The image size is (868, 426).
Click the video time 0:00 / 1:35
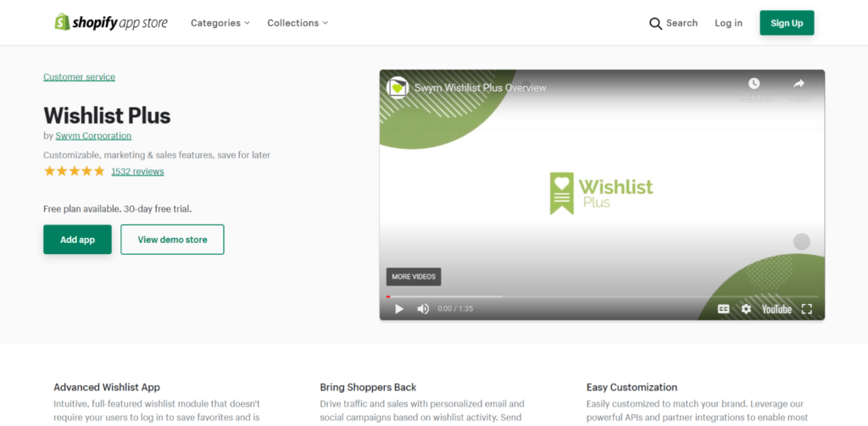coord(455,309)
